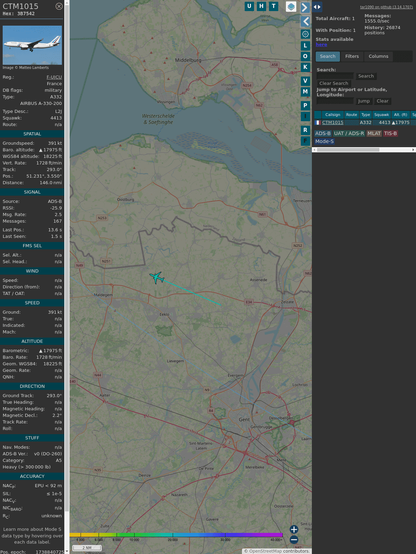The width and height of the screenshot is (416, 554).
Task: Click the U button above the map
Action: pos(249,6)
